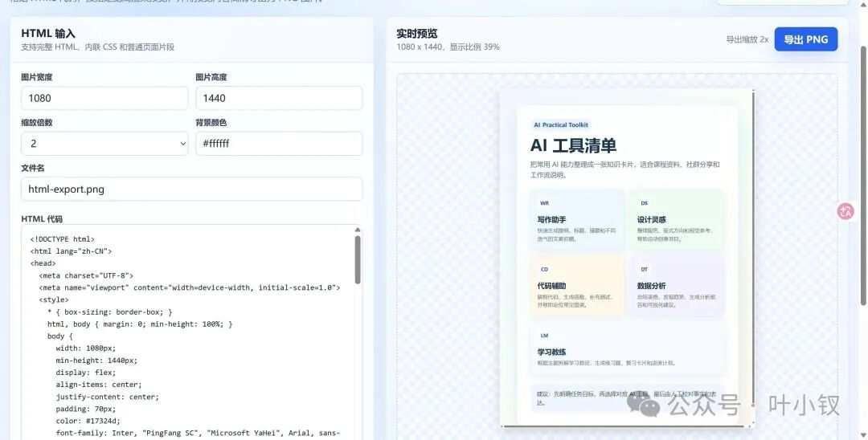868x440 pixels.
Task: Click the 实时预览 panel title
Action: (417, 34)
